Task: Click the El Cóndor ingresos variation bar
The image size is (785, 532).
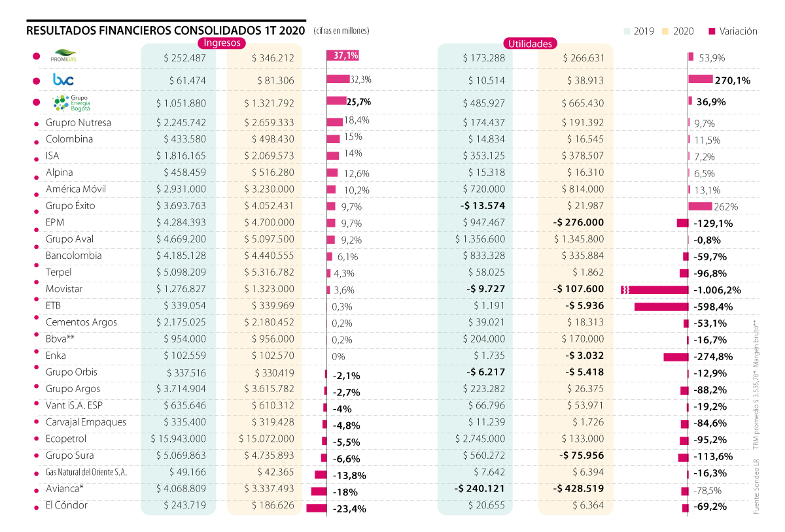Action: [317, 508]
